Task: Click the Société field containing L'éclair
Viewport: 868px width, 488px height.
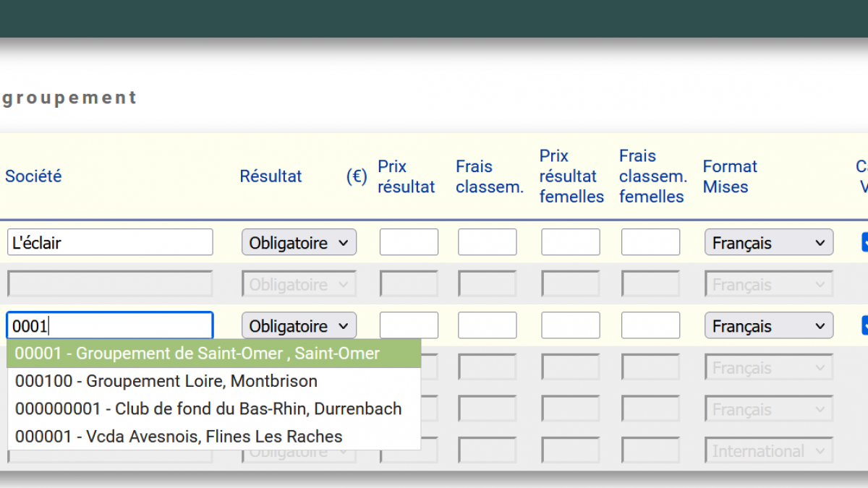Action: click(x=110, y=243)
